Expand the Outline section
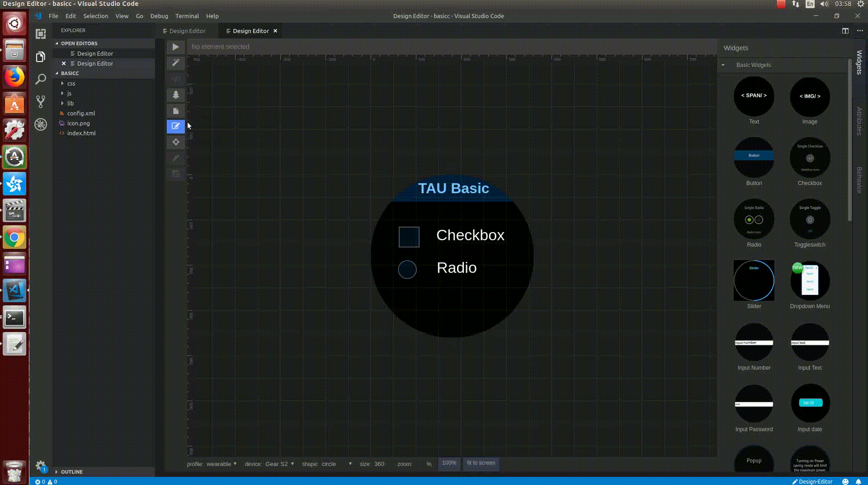This screenshot has width=868, height=485. [x=71, y=471]
